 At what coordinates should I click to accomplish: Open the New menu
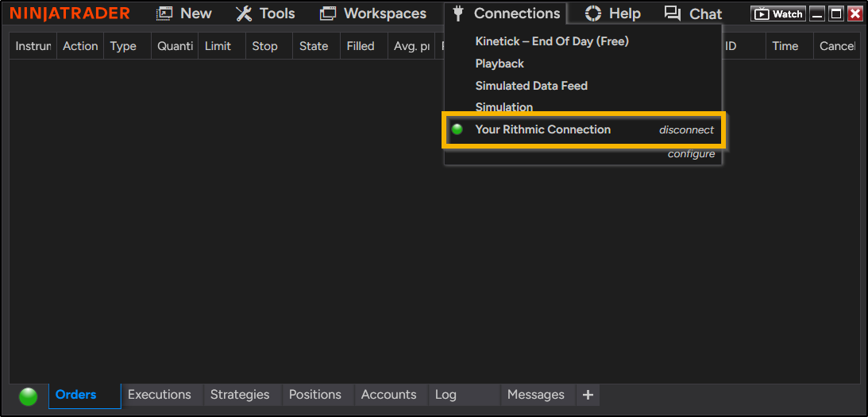183,14
